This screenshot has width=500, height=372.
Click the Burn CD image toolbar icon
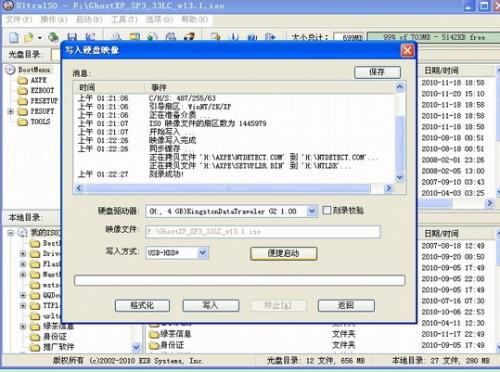[x=189, y=37]
